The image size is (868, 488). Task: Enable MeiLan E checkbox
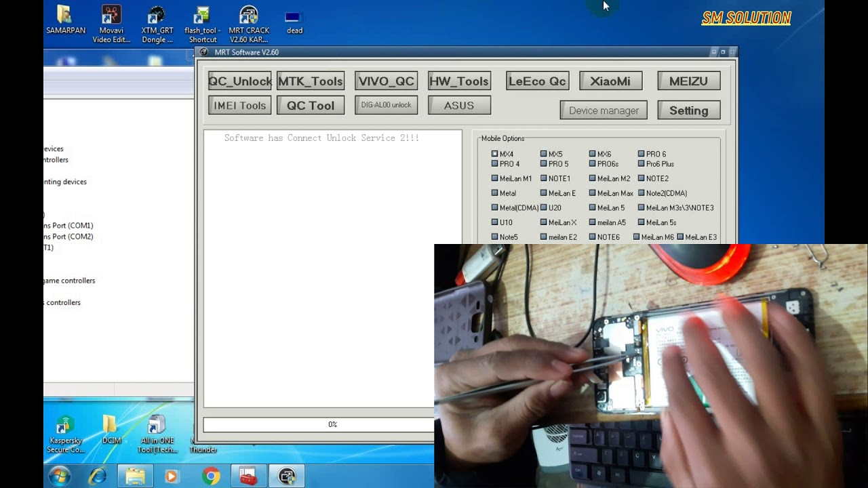[543, 193]
